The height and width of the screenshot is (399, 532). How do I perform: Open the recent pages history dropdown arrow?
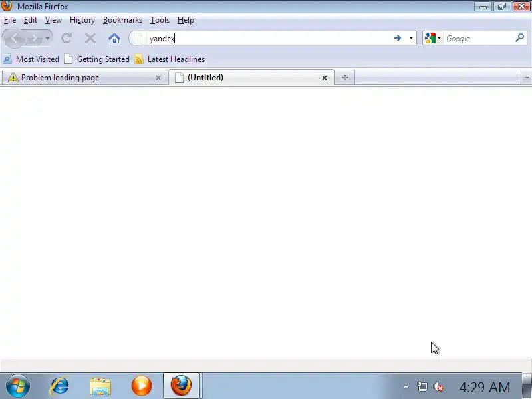[x=47, y=39]
